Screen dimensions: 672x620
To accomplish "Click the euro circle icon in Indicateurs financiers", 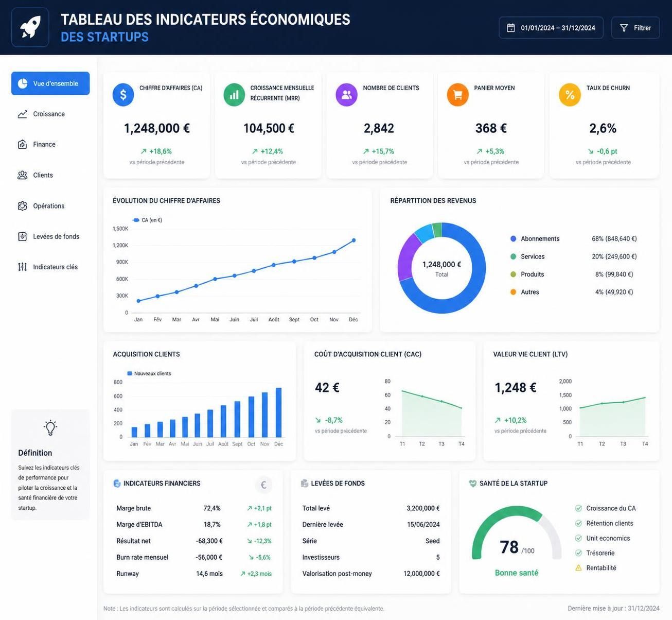I will 263,485.
